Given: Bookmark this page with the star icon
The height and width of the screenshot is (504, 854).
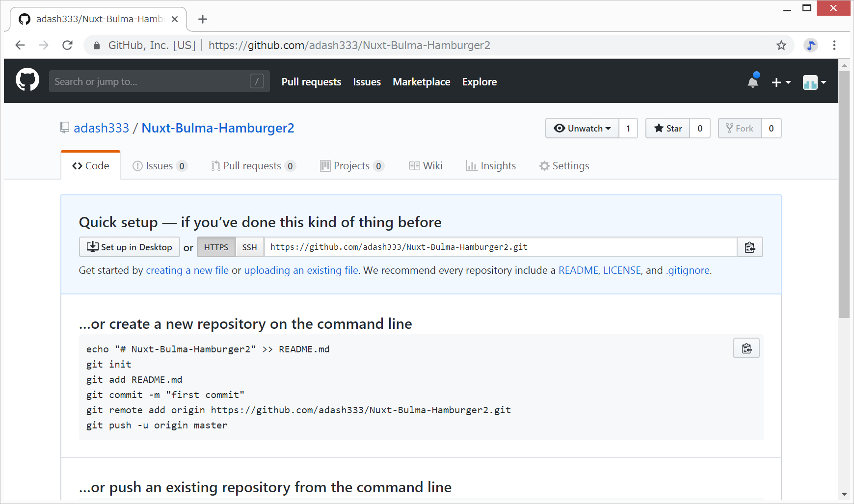Looking at the screenshot, I should 781,46.
